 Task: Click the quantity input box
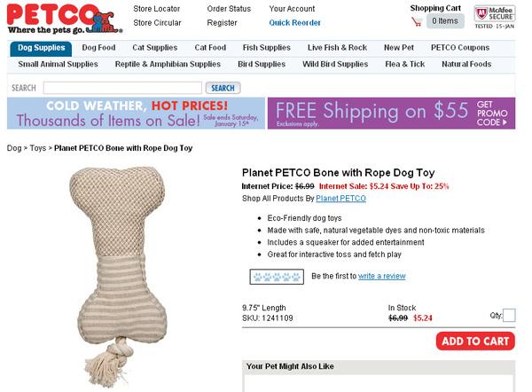click(x=509, y=316)
